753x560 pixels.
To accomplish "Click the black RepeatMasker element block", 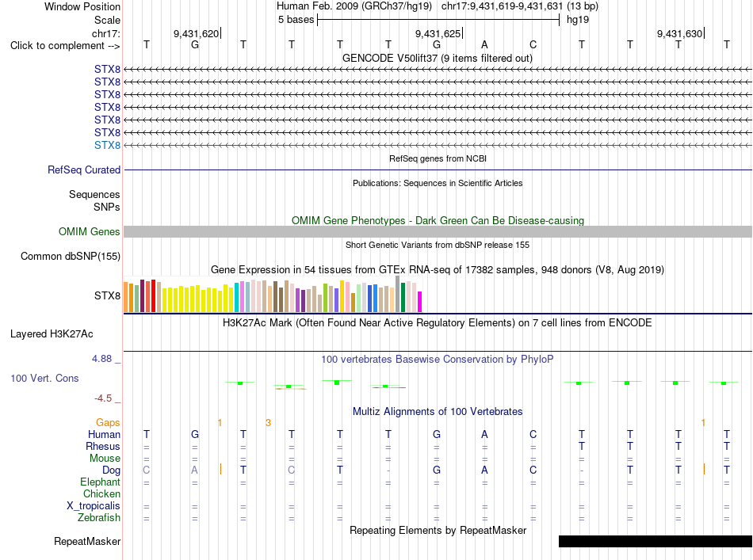I will (x=655, y=541).
